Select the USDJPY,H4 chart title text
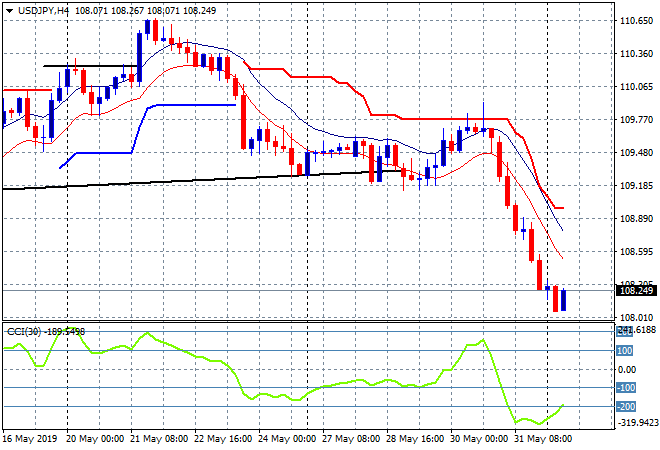This screenshot has height=450, width=660. tap(43, 11)
